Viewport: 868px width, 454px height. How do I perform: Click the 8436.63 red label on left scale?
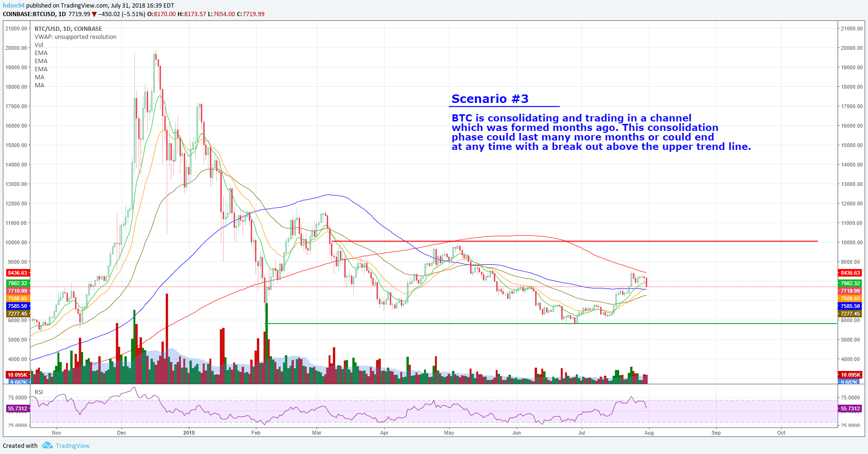(18, 273)
